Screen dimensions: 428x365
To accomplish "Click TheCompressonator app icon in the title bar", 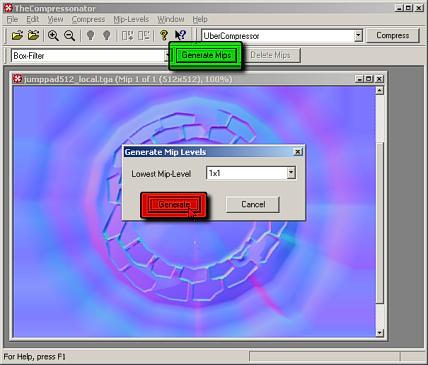I will pyautogui.click(x=8, y=8).
